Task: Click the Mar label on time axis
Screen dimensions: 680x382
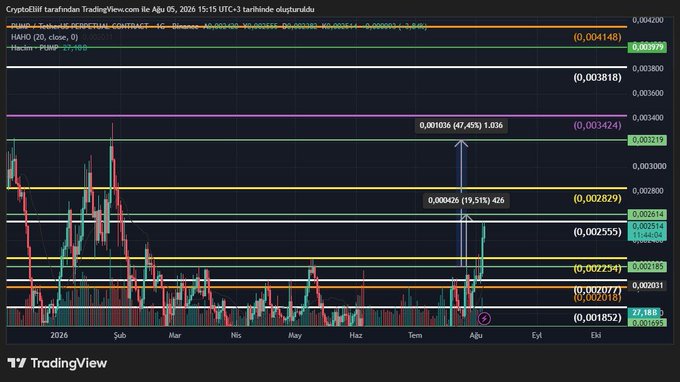Action: [175, 335]
